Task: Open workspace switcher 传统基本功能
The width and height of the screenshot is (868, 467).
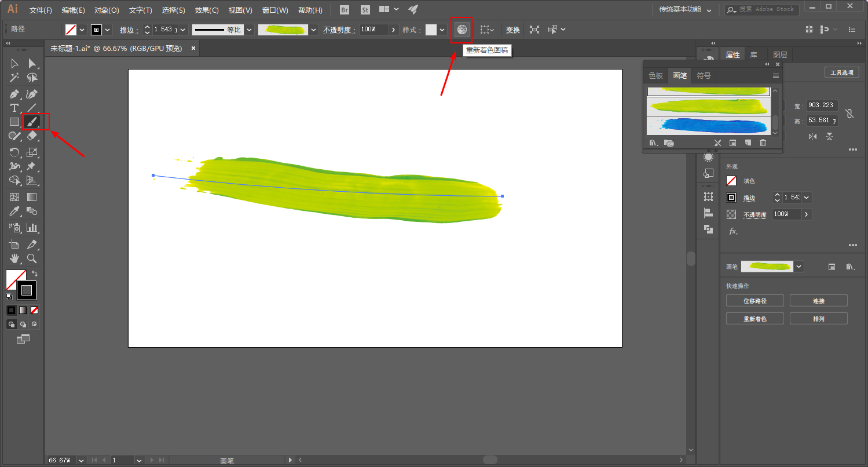Action: (686, 10)
